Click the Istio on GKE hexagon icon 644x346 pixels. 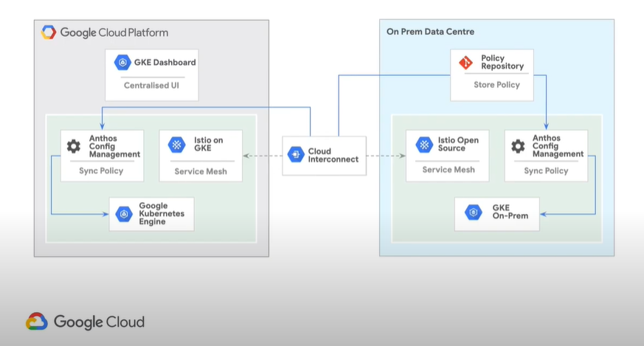pyautogui.click(x=176, y=145)
